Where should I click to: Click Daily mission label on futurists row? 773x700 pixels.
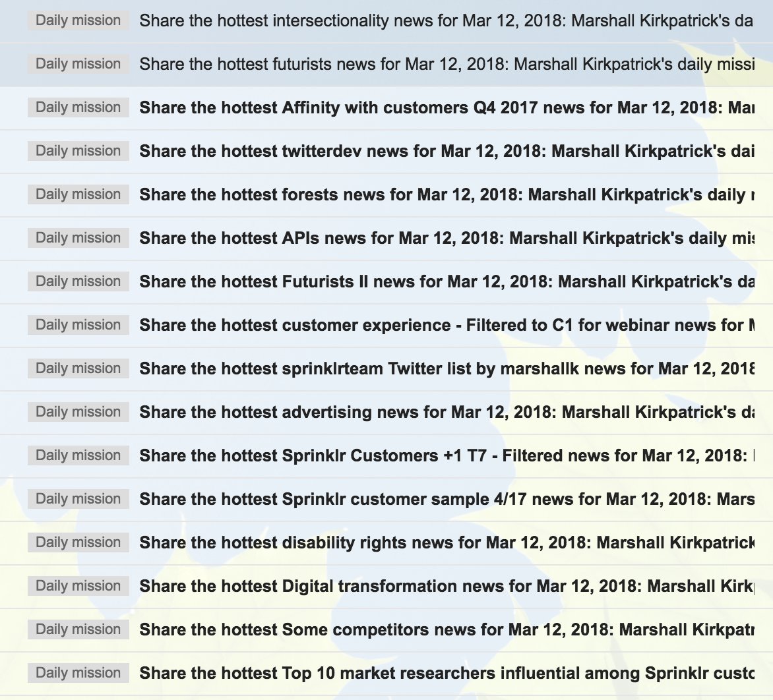[78, 64]
